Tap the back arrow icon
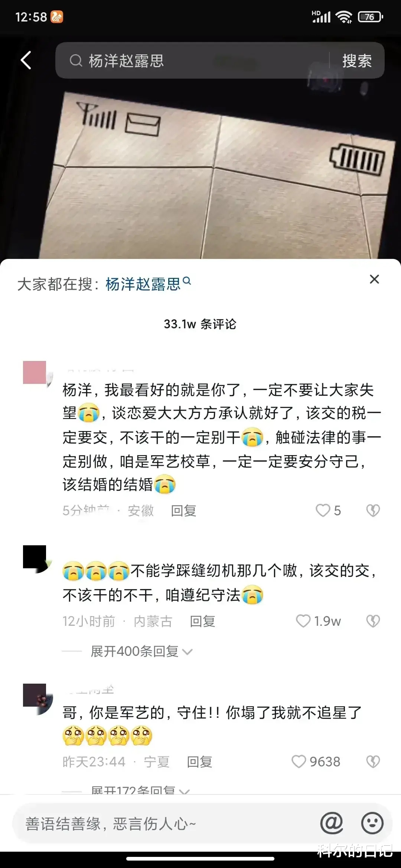Screen dimensions: 401x868 pos(26,60)
